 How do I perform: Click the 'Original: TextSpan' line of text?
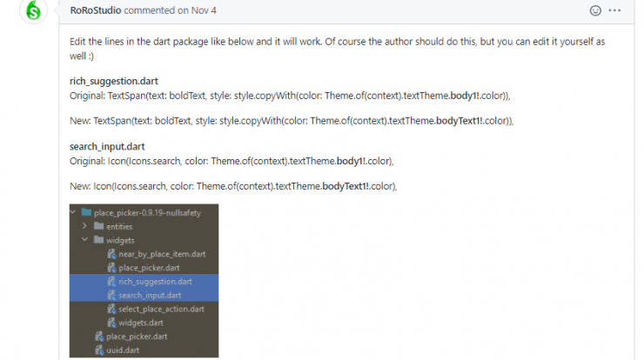[x=290, y=96]
